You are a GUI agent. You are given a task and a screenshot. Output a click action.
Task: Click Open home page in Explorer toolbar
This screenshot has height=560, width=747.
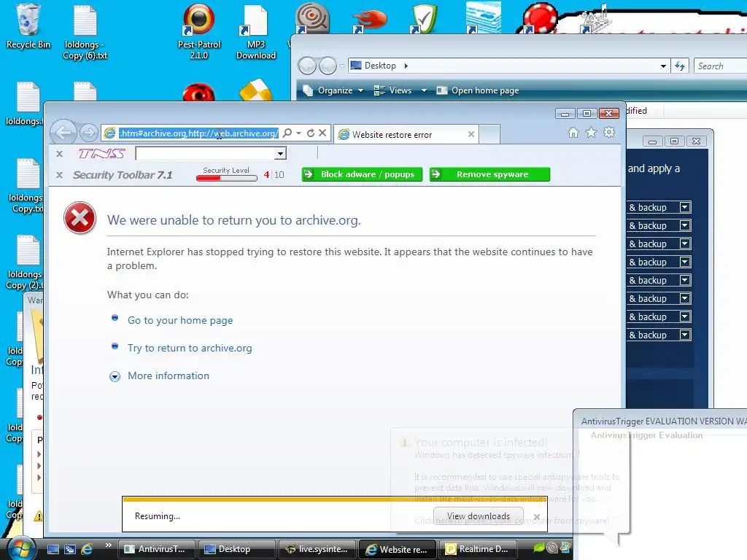[x=478, y=90]
